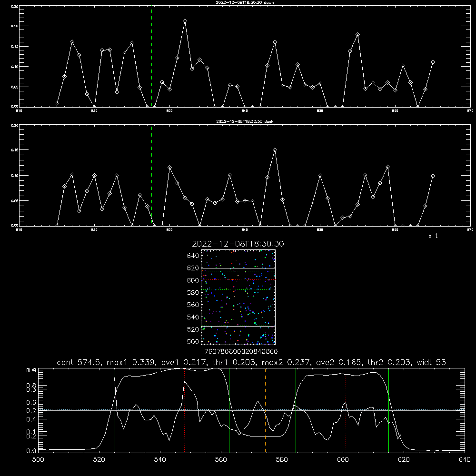Click the 'x t' label under dusk plot
This screenshot has height=476, width=476.
pos(433,236)
